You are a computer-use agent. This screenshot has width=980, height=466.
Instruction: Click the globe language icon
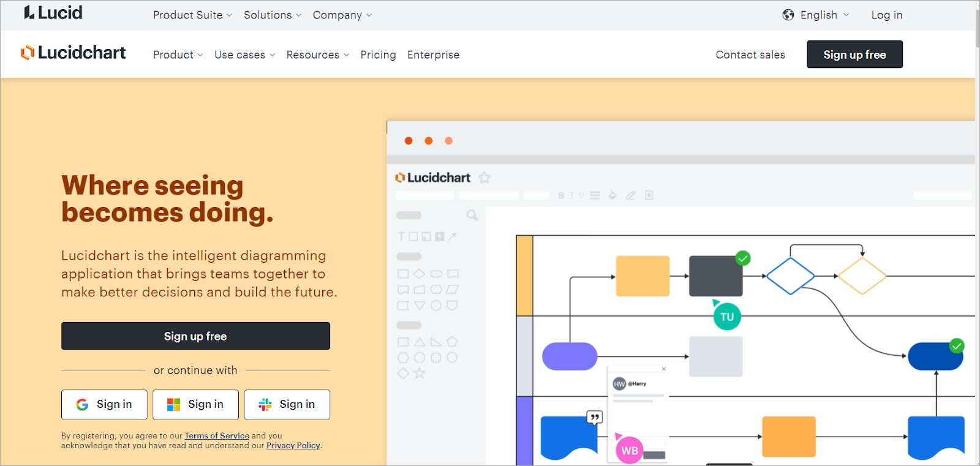point(788,15)
